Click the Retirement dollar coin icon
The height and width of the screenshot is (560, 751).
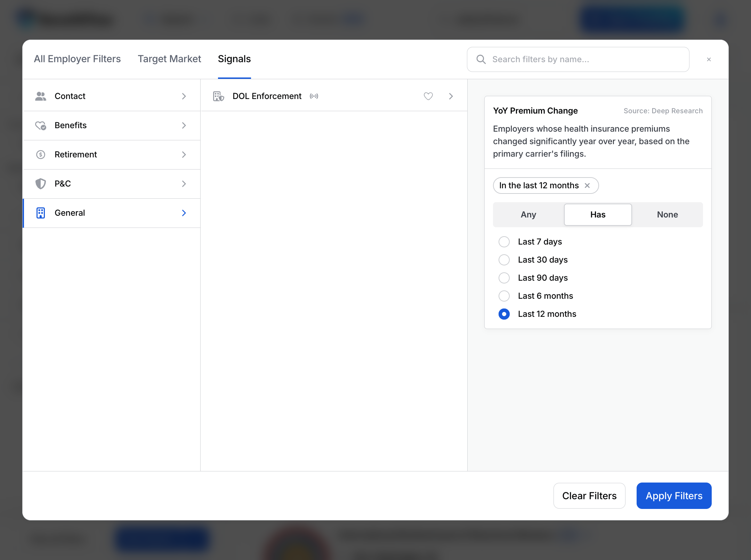(41, 155)
